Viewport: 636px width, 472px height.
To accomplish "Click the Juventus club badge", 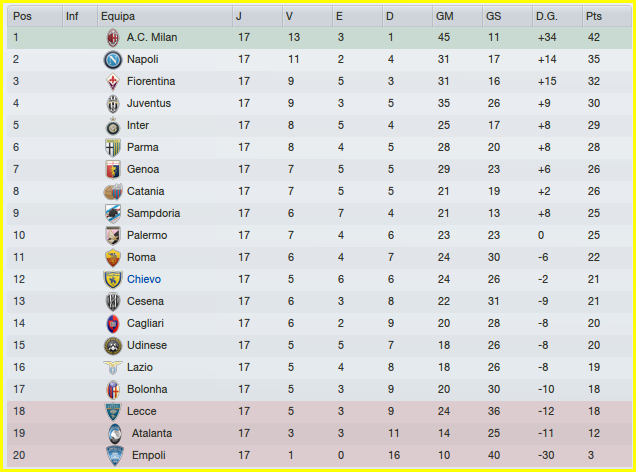I will click(x=112, y=103).
